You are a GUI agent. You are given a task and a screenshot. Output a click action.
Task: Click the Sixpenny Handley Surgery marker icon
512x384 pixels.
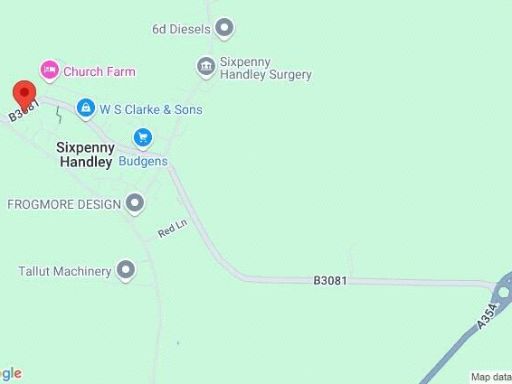tap(206, 67)
